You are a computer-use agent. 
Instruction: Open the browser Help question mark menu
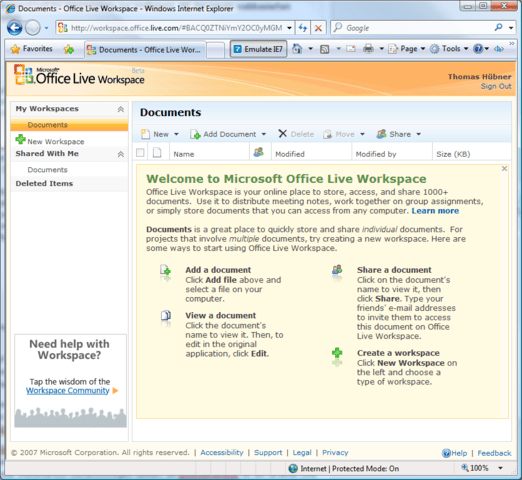coord(481,49)
